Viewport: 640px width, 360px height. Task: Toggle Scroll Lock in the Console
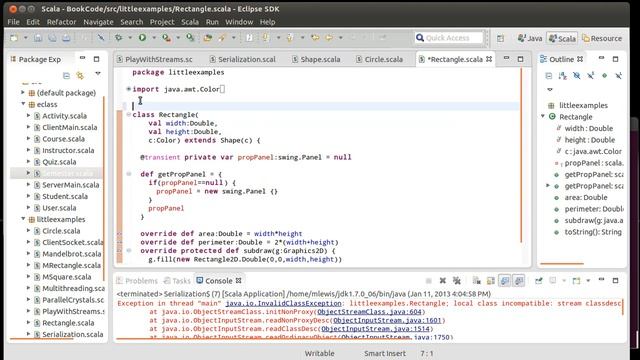[x=491, y=280]
